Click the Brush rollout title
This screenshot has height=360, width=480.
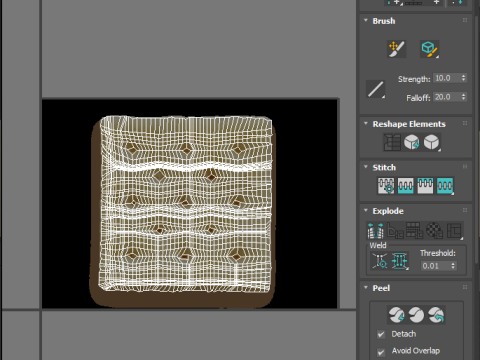tap(384, 21)
